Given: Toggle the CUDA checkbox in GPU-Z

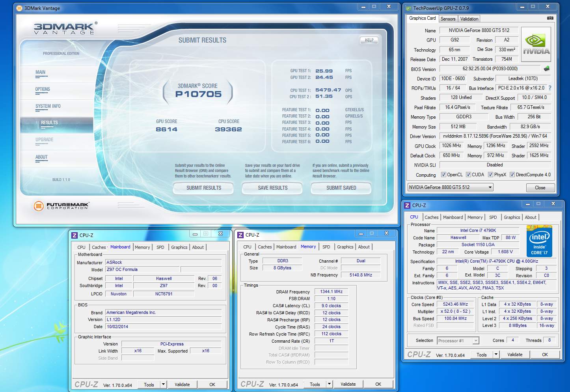Looking at the screenshot, I should click(469, 175).
